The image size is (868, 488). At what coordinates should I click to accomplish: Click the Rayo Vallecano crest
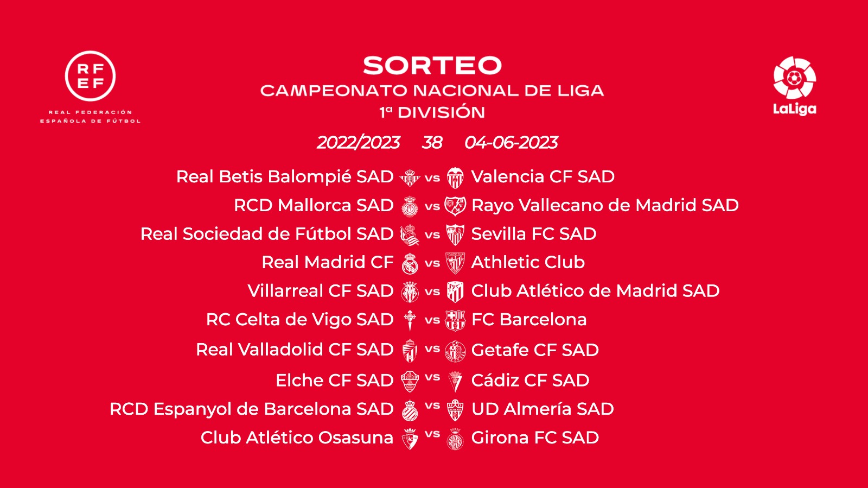point(455,206)
